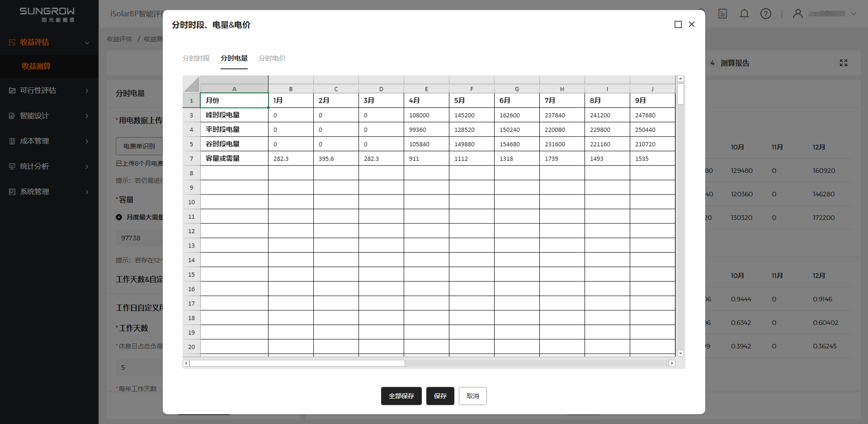Screen dimensions: 868x424
Task: Click the spreadsheet select-all corner triangle
Action: click(192, 85)
